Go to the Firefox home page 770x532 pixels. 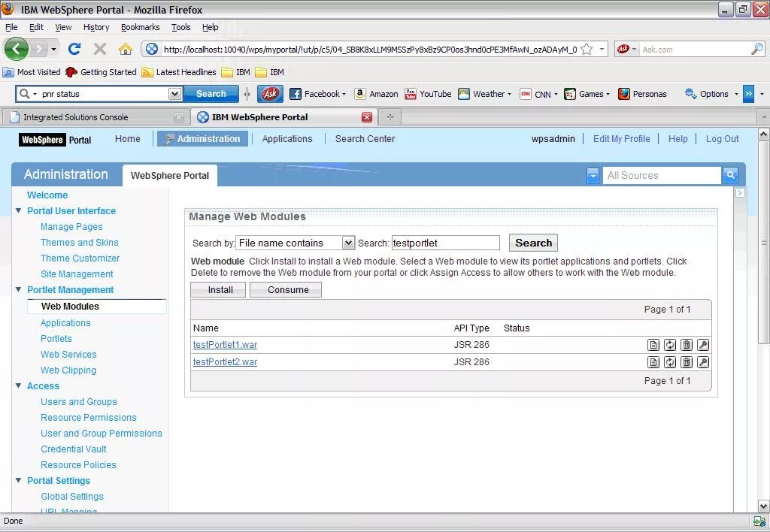[x=126, y=49]
